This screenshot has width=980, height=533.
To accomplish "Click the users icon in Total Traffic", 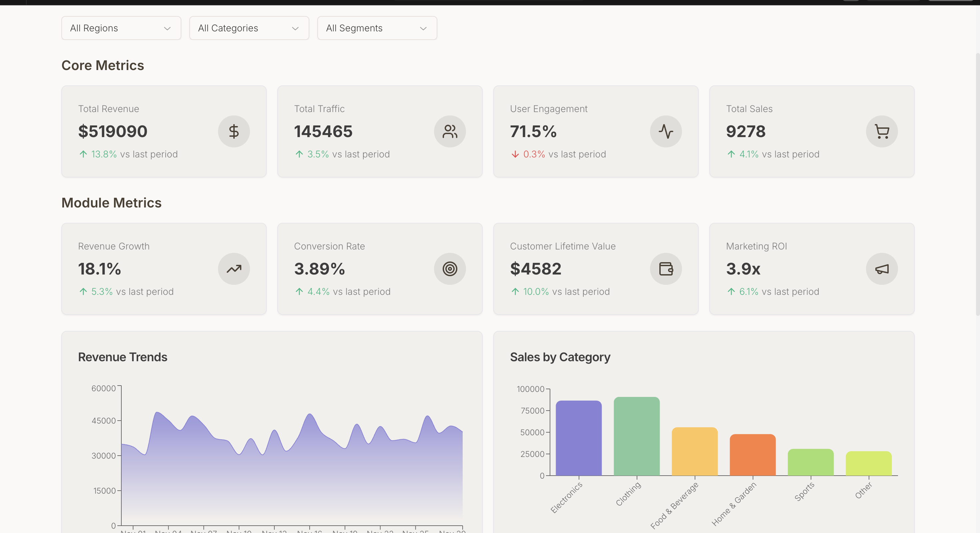I will point(450,131).
